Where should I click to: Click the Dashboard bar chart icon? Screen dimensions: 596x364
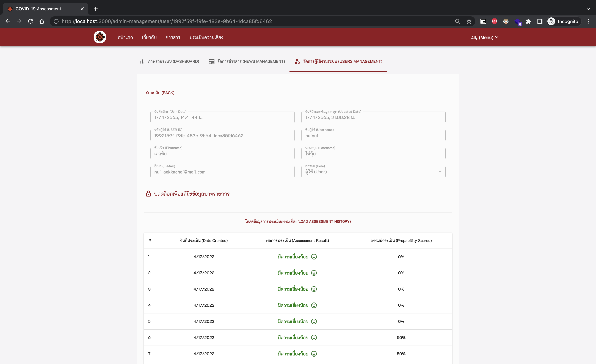pyautogui.click(x=142, y=61)
